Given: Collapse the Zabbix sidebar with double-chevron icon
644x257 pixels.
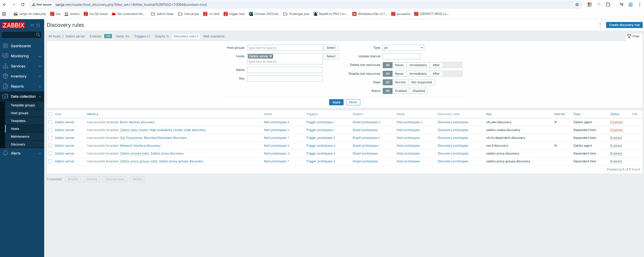Looking at the screenshot, I should click(32, 25).
